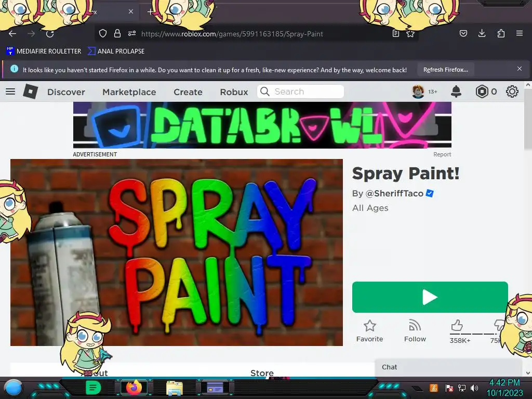Click the site security padlock icon
532x399 pixels.
coord(117,33)
